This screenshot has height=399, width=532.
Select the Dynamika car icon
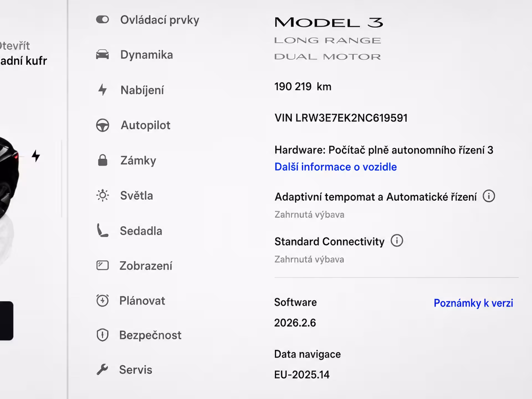click(x=103, y=55)
